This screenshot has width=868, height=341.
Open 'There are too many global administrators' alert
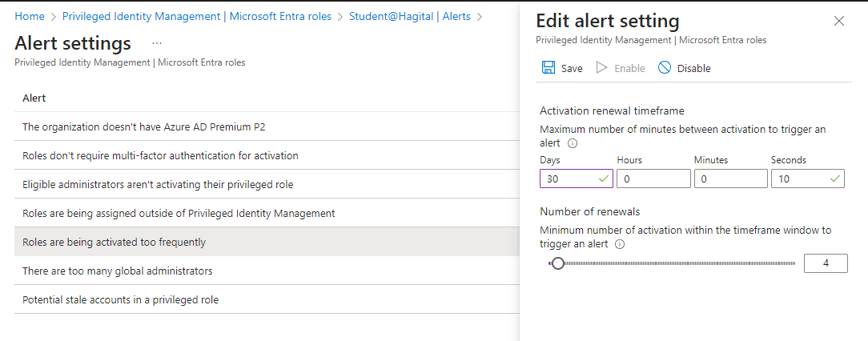[117, 271]
